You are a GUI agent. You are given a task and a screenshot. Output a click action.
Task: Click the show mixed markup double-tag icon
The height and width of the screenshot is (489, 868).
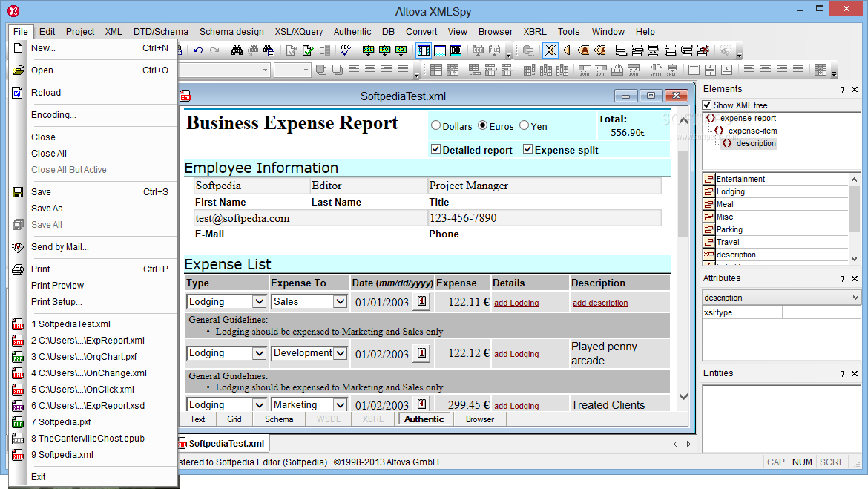599,50
